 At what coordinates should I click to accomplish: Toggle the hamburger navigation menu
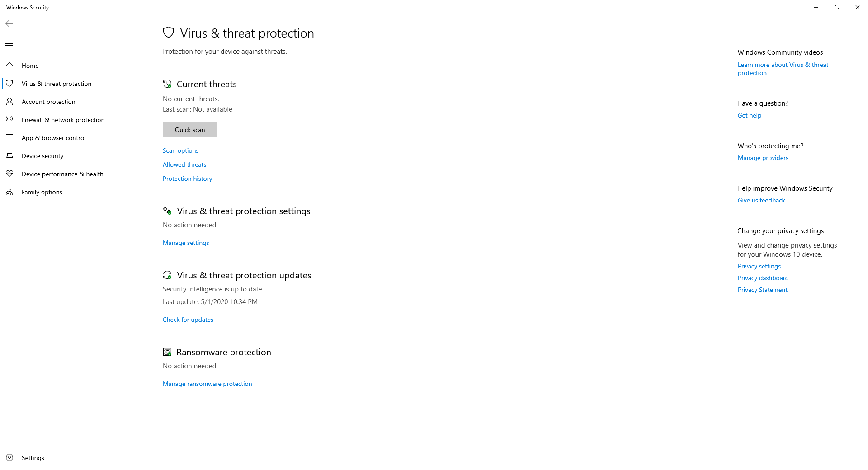[x=9, y=43]
